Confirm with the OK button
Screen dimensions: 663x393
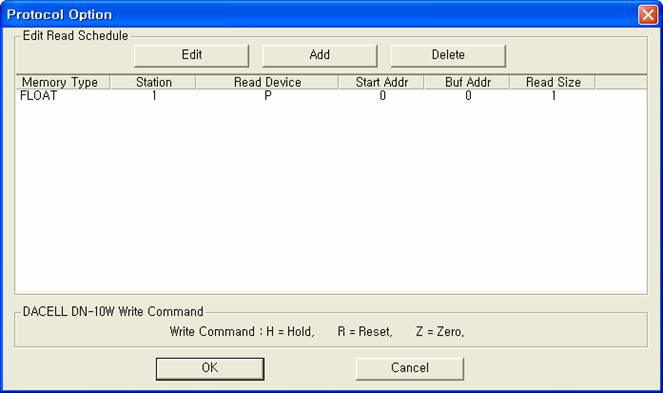click(x=210, y=368)
